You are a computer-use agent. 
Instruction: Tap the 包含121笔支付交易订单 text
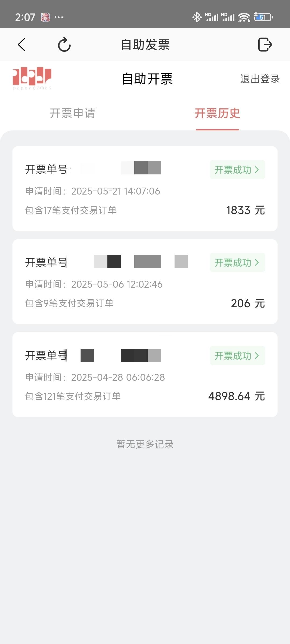[x=73, y=396]
